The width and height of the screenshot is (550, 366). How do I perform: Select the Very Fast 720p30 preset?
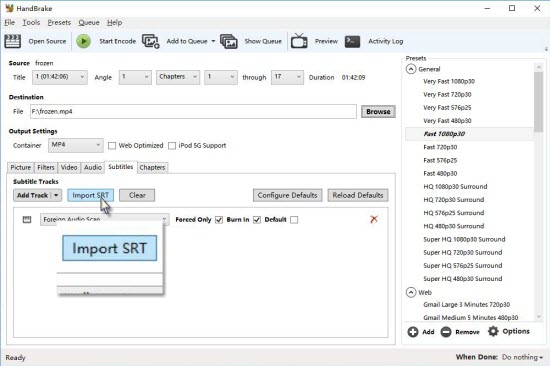(447, 94)
